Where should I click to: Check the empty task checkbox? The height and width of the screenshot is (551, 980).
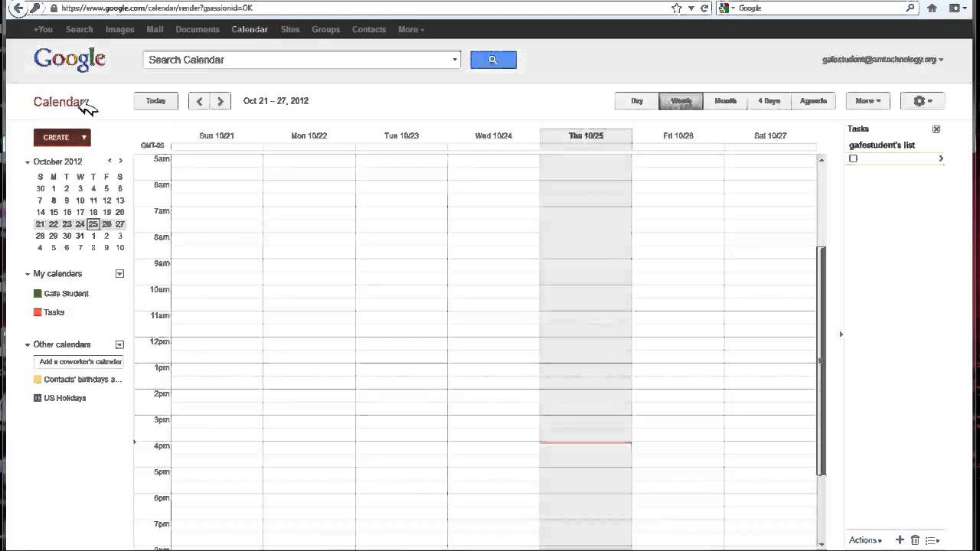point(853,158)
